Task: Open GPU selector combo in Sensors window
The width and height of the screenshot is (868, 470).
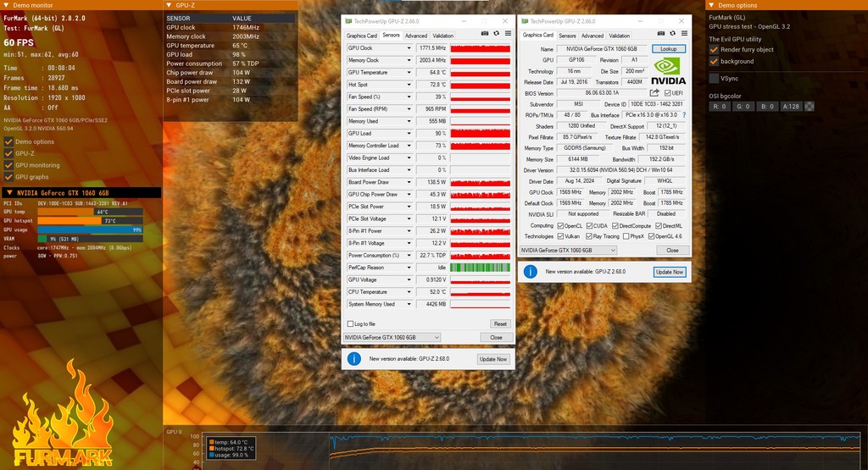Action: pyautogui.click(x=392, y=337)
